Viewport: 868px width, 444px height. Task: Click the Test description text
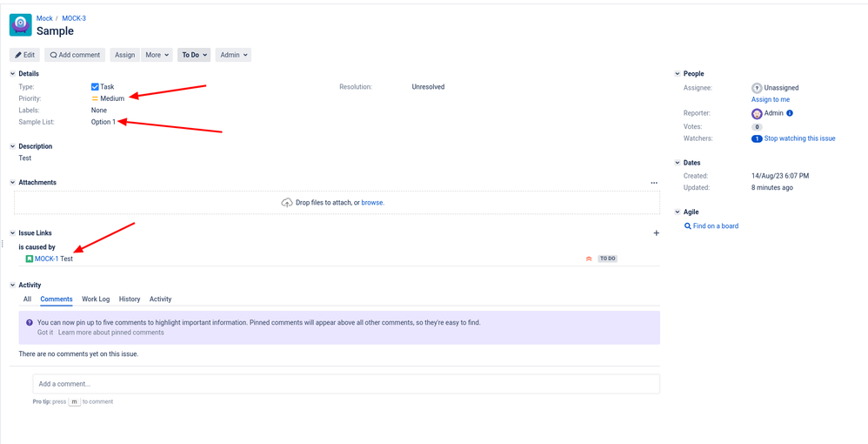click(x=25, y=158)
